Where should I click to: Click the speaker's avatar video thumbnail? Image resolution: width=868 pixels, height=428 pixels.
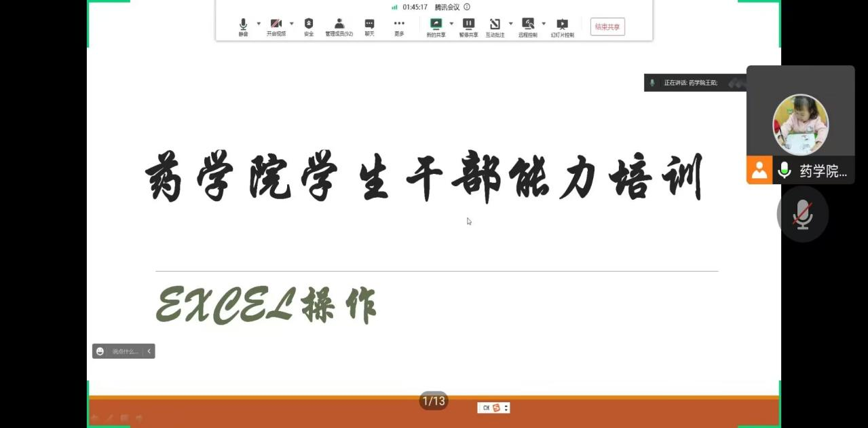tap(800, 125)
